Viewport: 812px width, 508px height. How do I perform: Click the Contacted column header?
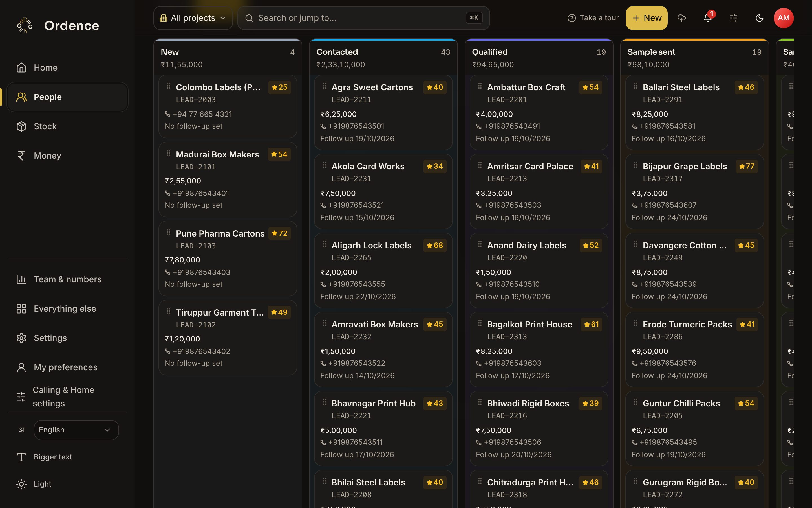tap(383, 58)
